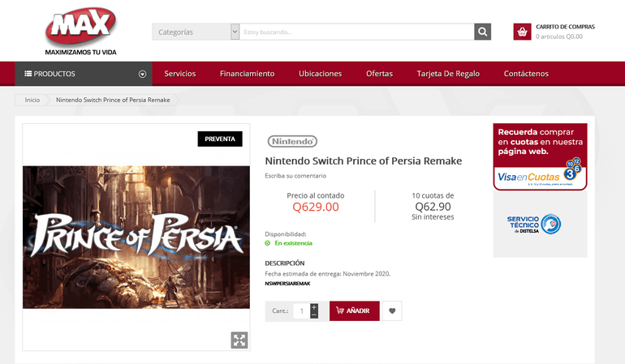Open Servicio Técnico de Distelsa banner
625x364 pixels.
tap(540, 224)
